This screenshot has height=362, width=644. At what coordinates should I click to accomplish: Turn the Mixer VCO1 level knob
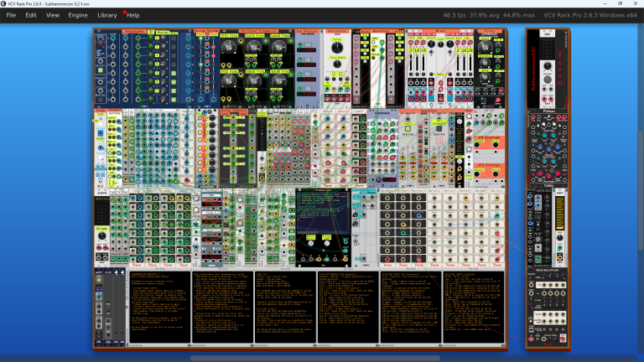pos(431,44)
